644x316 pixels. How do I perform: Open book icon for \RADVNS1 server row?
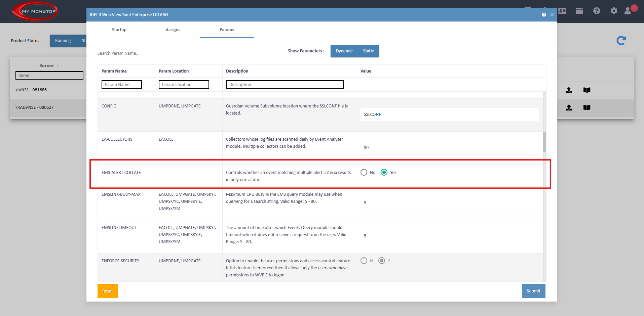(587, 107)
